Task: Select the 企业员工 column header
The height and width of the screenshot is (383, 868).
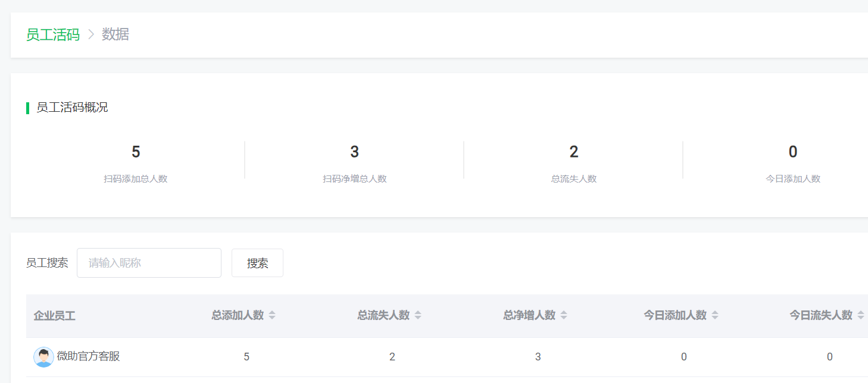Action: [54, 316]
